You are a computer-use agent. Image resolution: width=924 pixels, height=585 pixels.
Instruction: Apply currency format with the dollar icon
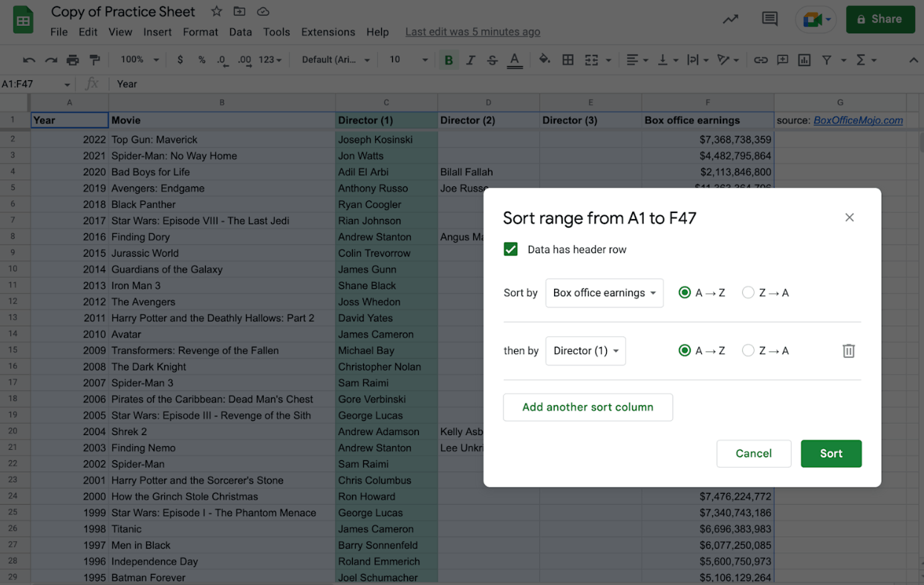(179, 59)
